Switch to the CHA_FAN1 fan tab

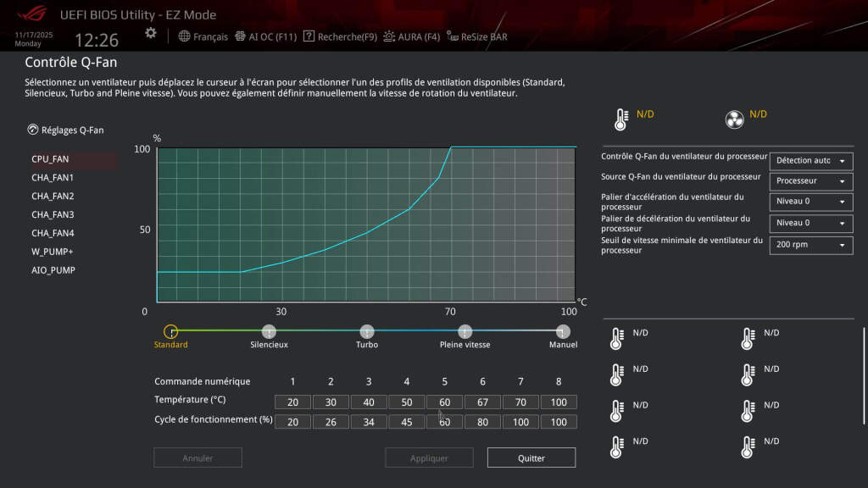(x=52, y=177)
